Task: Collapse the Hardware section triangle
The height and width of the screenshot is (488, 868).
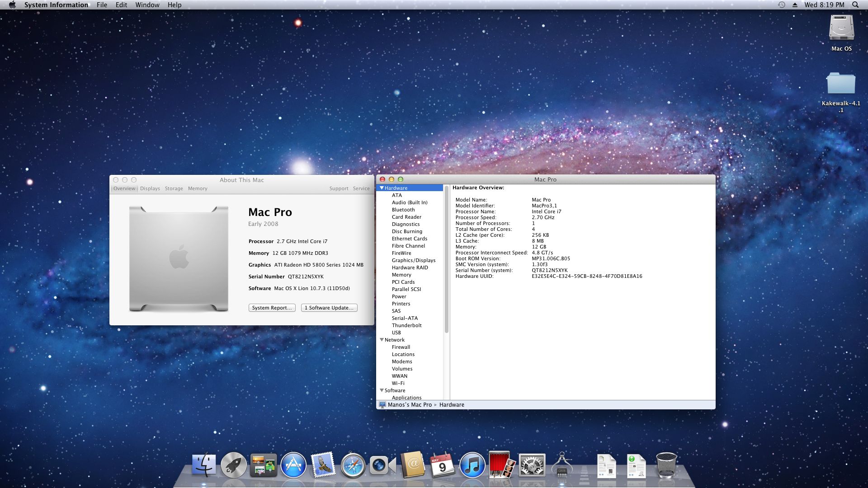Action: click(x=382, y=188)
